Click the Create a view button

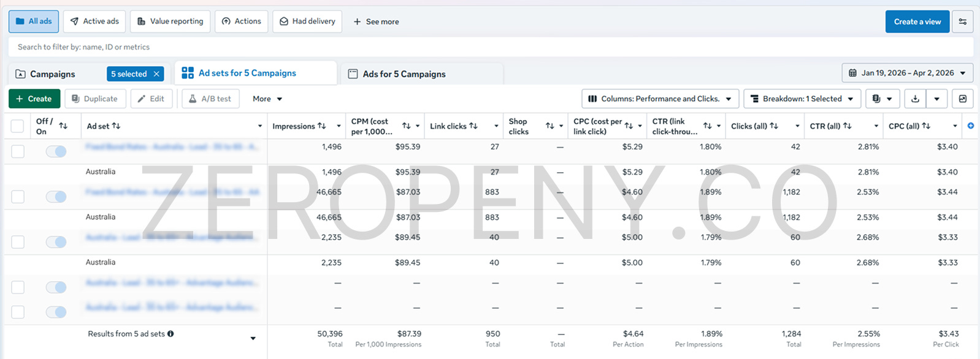tap(917, 21)
